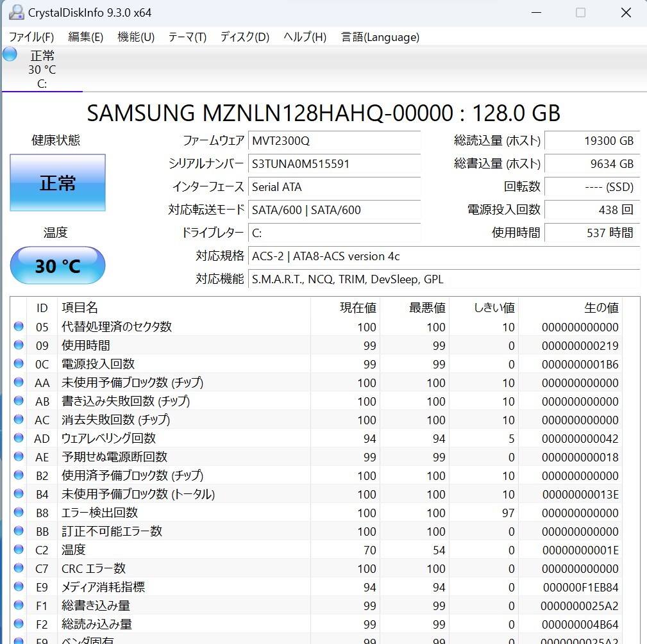647x644 pixels.
Task: Open the テーマ menu
Action: point(186,37)
